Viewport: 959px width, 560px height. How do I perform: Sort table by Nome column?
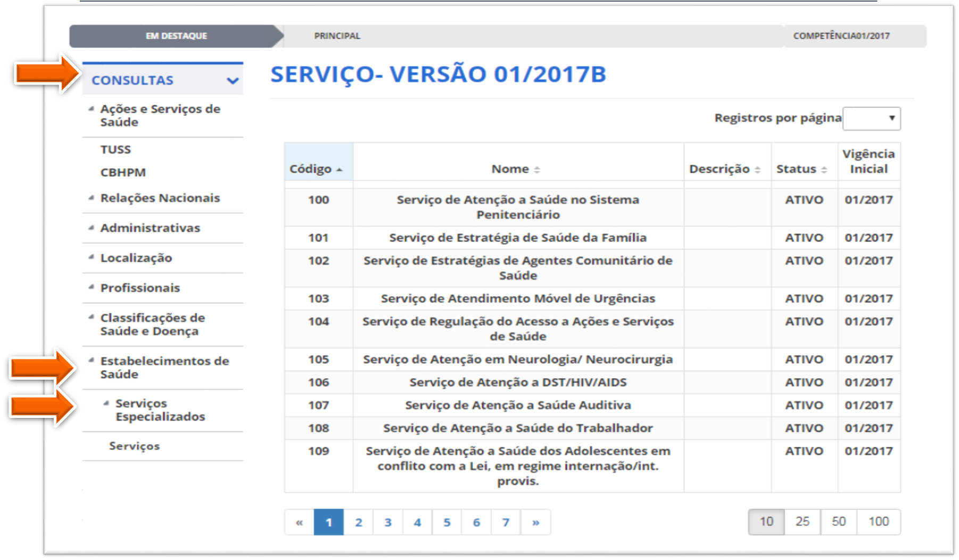515,169
